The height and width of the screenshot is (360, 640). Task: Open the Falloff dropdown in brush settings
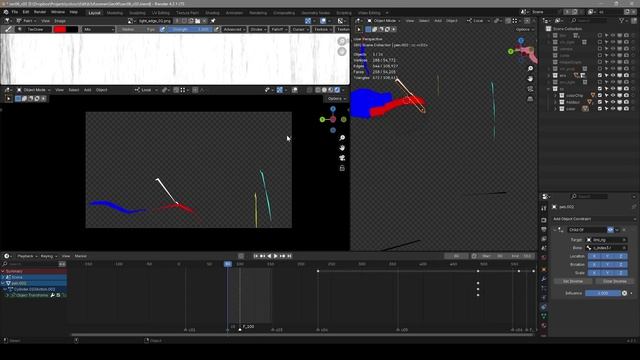279,29
